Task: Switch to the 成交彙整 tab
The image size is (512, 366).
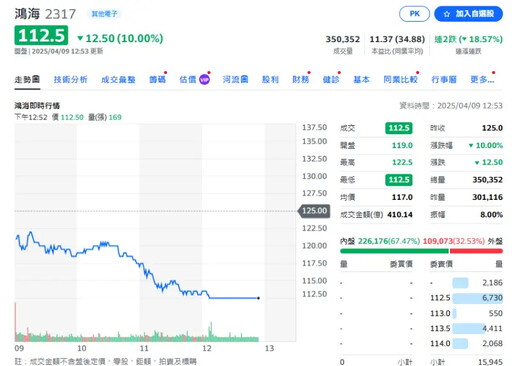Action: [118, 80]
